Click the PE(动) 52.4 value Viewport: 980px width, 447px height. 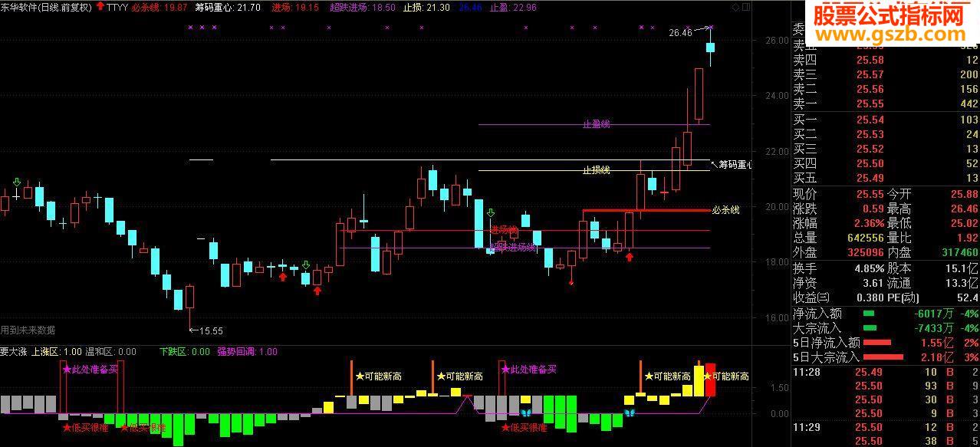[x=966, y=297]
